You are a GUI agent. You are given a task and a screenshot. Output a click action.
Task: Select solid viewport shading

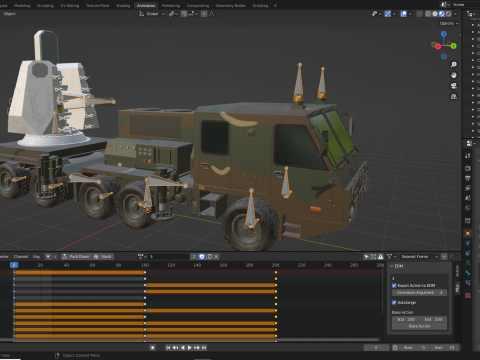pyautogui.click(x=435, y=14)
